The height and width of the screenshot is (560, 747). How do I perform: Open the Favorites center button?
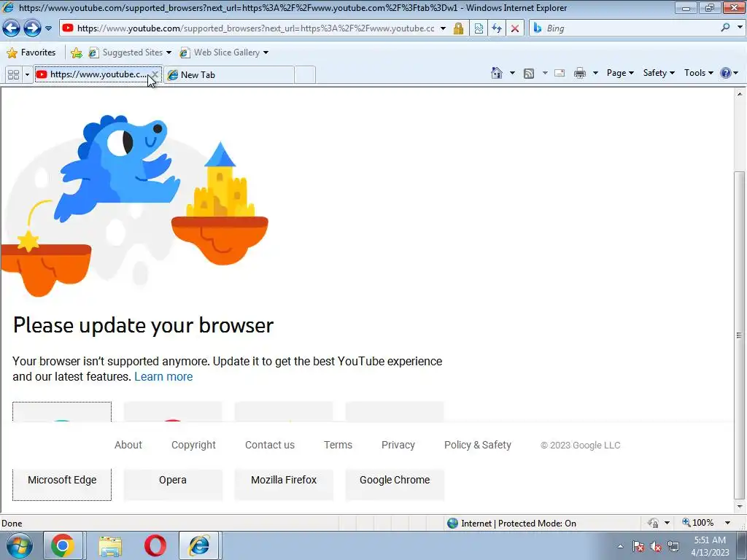pyautogui.click(x=31, y=52)
